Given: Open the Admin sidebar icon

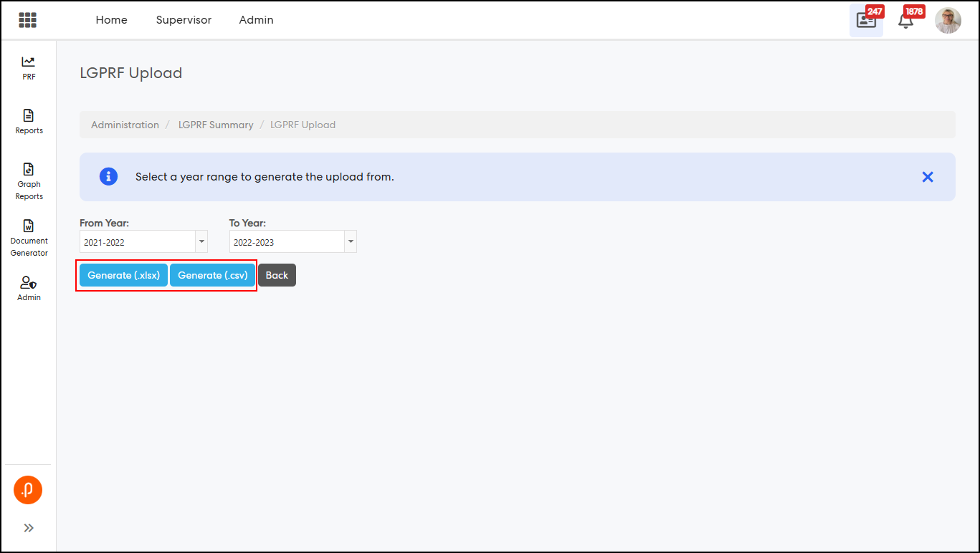Looking at the screenshot, I should pos(29,283).
